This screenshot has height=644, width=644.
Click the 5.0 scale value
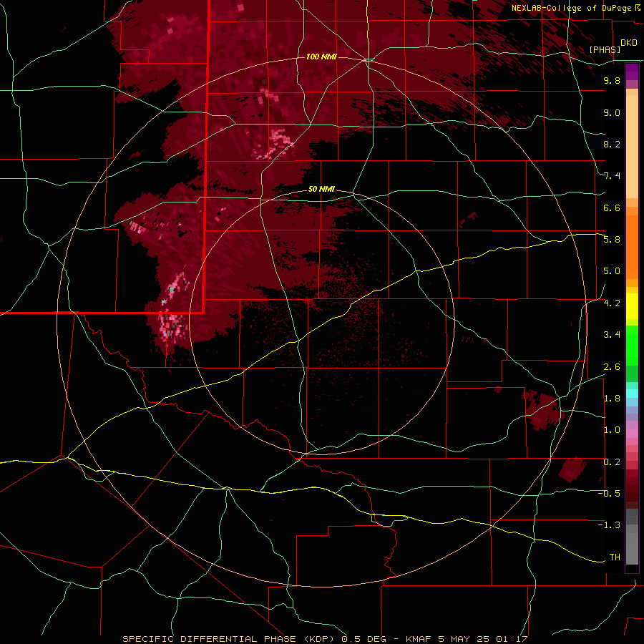(x=612, y=271)
